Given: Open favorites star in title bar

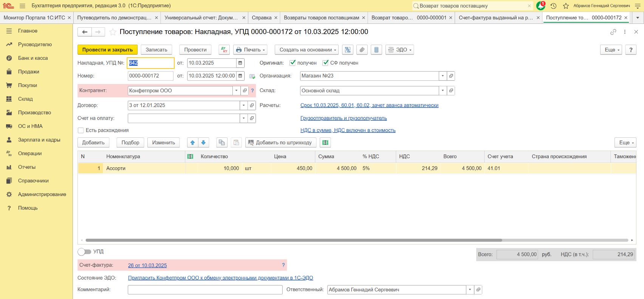Looking at the screenshot, I should (566, 6).
